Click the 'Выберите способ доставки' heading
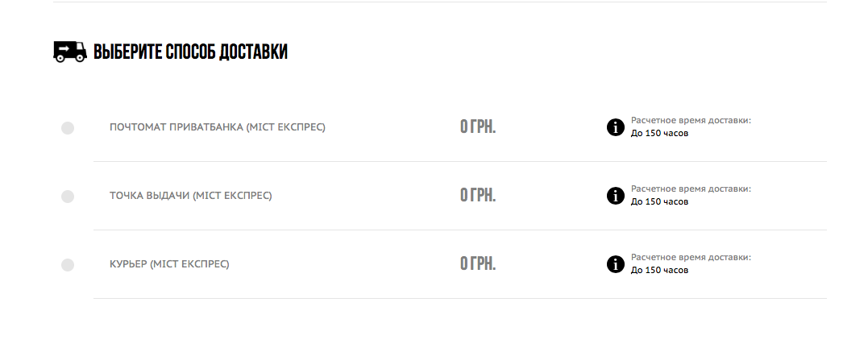 pos(190,52)
